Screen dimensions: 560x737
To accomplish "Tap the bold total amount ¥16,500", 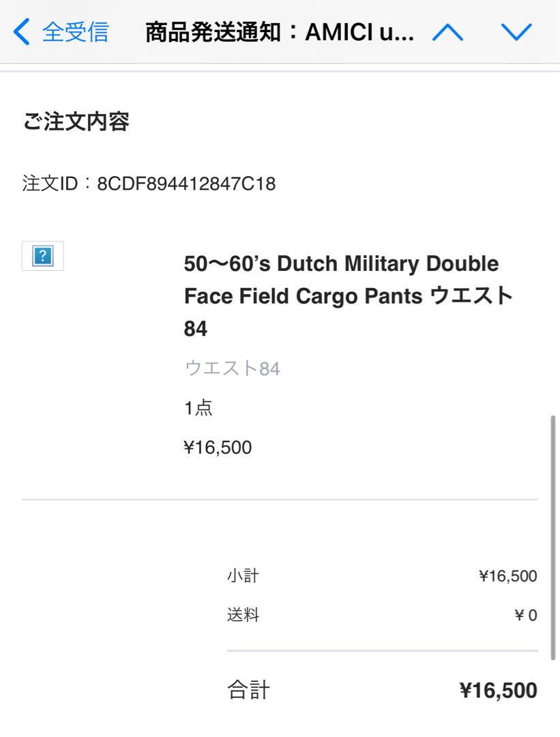I will pyautogui.click(x=499, y=690).
